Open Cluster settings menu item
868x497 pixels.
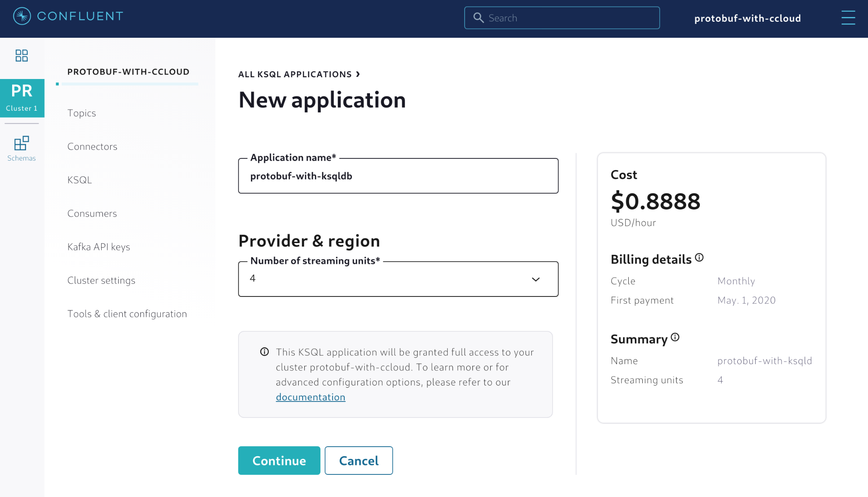pos(102,280)
